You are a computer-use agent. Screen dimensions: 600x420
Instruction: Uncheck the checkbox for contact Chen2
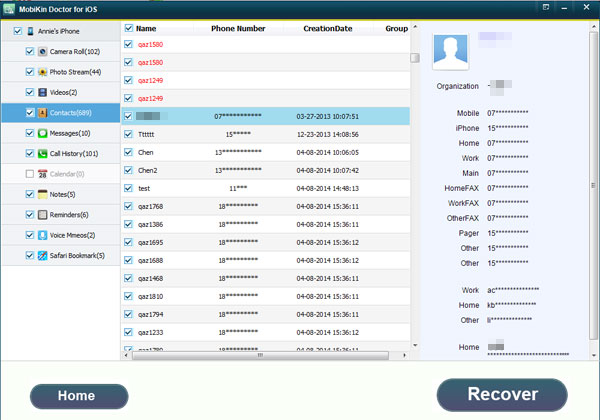point(128,170)
